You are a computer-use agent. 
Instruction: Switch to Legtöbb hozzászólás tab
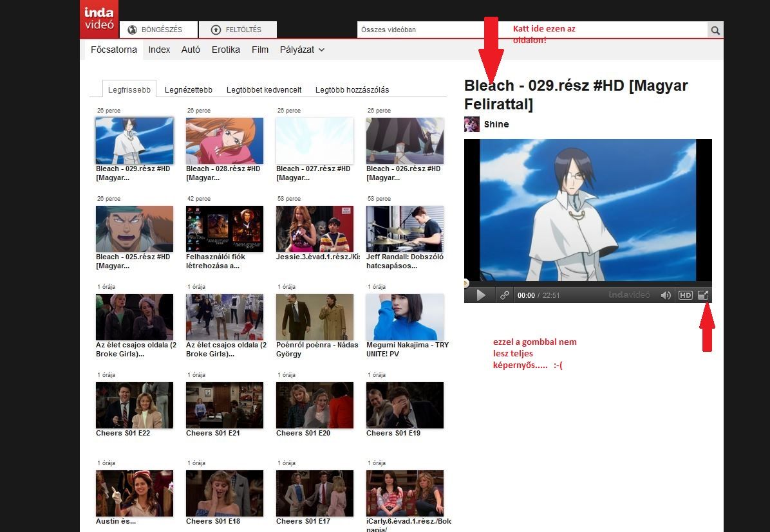click(352, 90)
